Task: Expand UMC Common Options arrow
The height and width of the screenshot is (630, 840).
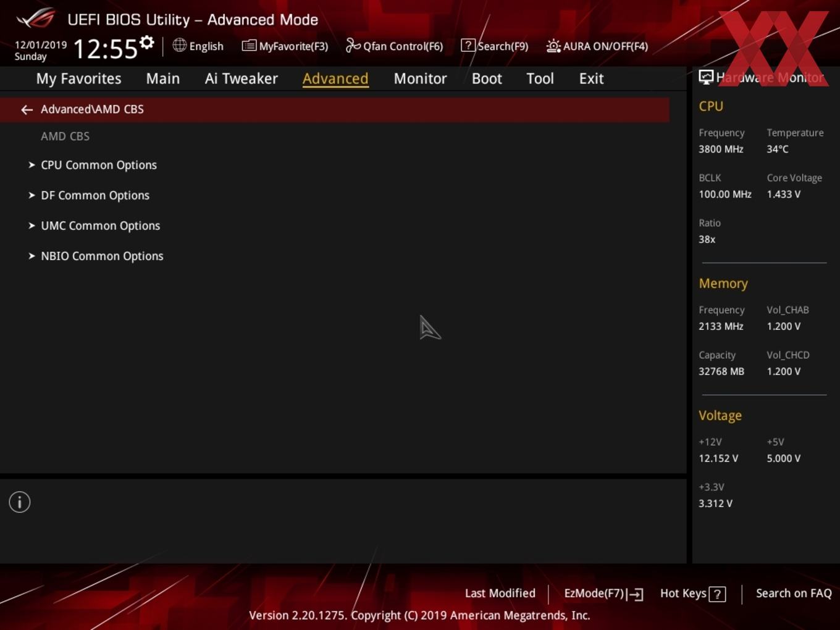Action: pyautogui.click(x=31, y=225)
